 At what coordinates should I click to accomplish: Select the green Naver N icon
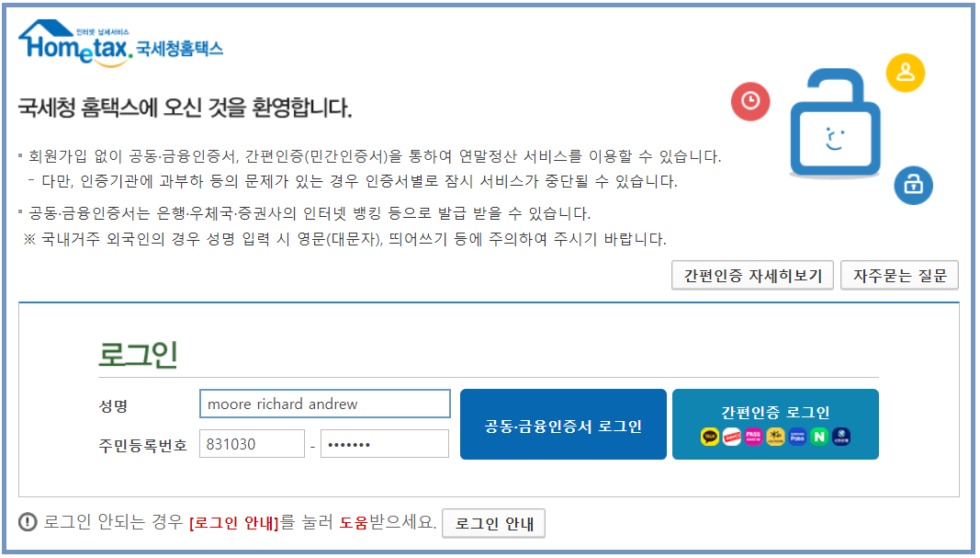click(x=819, y=436)
